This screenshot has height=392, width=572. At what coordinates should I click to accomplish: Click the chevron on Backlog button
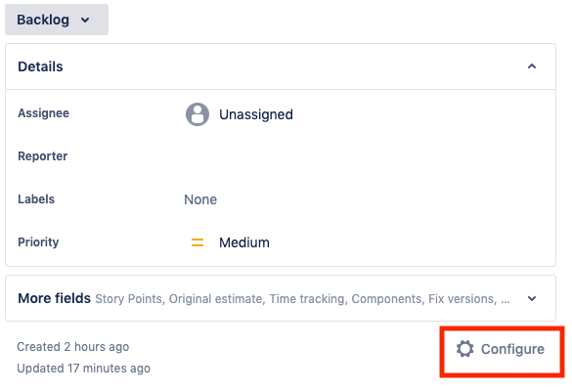[x=85, y=21]
